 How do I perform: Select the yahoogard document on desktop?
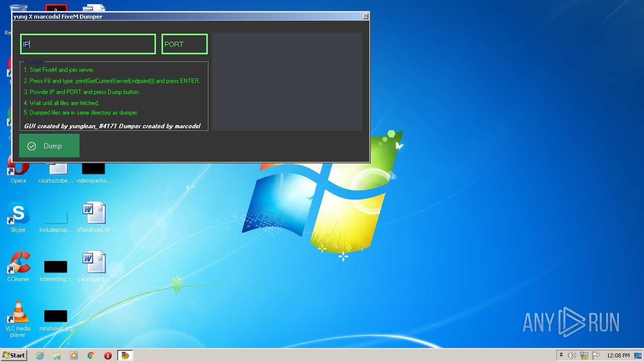click(94, 267)
